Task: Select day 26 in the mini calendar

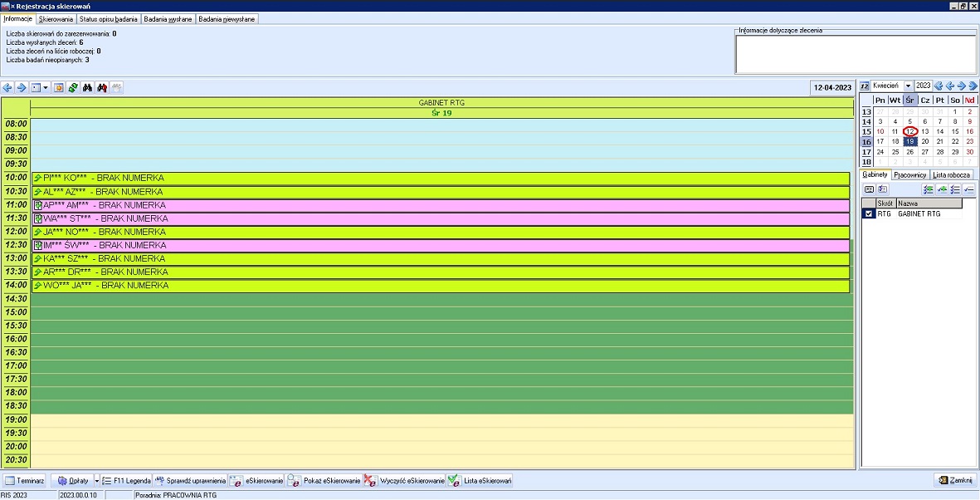Action: (x=909, y=152)
